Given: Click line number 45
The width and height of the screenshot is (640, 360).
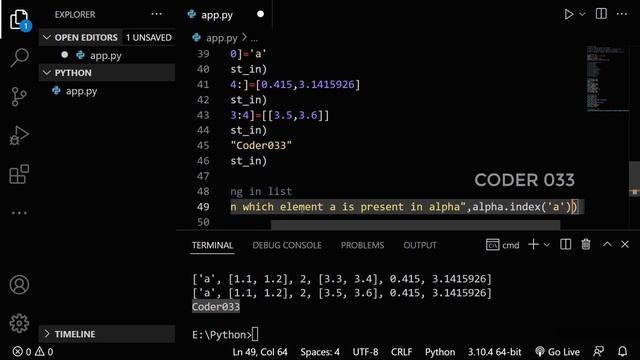Looking at the screenshot, I should tap(203, 145).
